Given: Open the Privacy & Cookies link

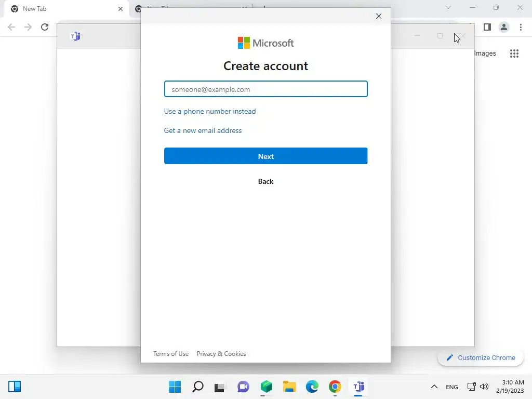Looking at the screenshot, I should coord(221,353).
